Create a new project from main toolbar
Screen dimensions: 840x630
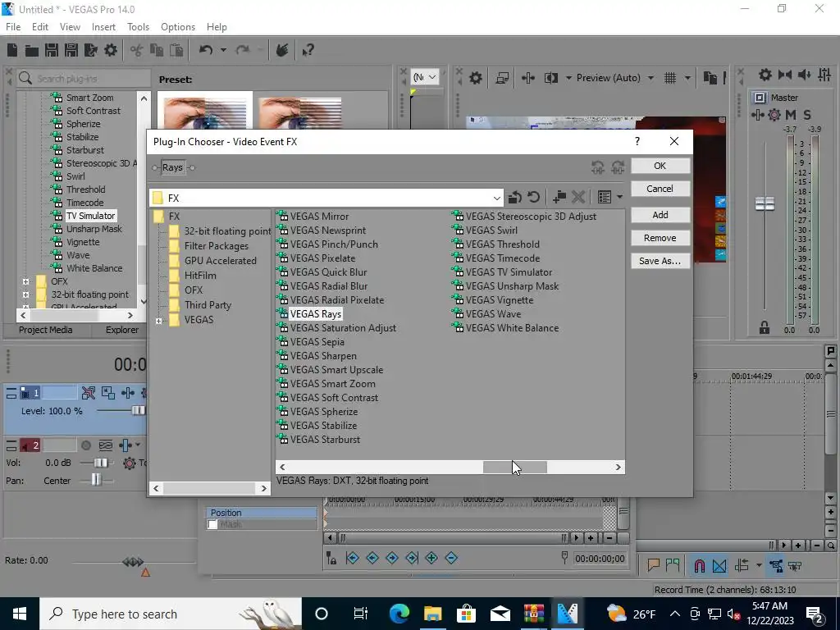[12, 50]
